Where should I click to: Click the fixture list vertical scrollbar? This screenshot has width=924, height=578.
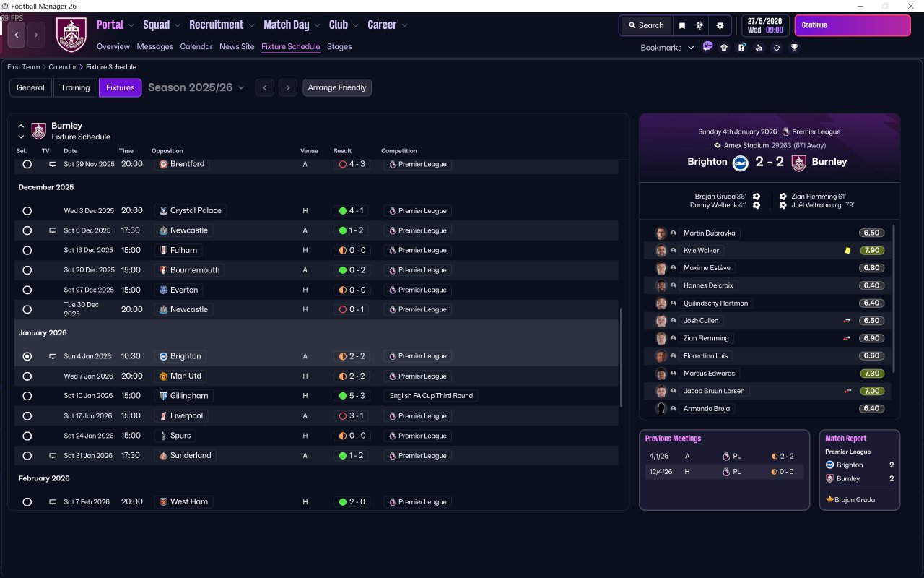pos(621,358)
